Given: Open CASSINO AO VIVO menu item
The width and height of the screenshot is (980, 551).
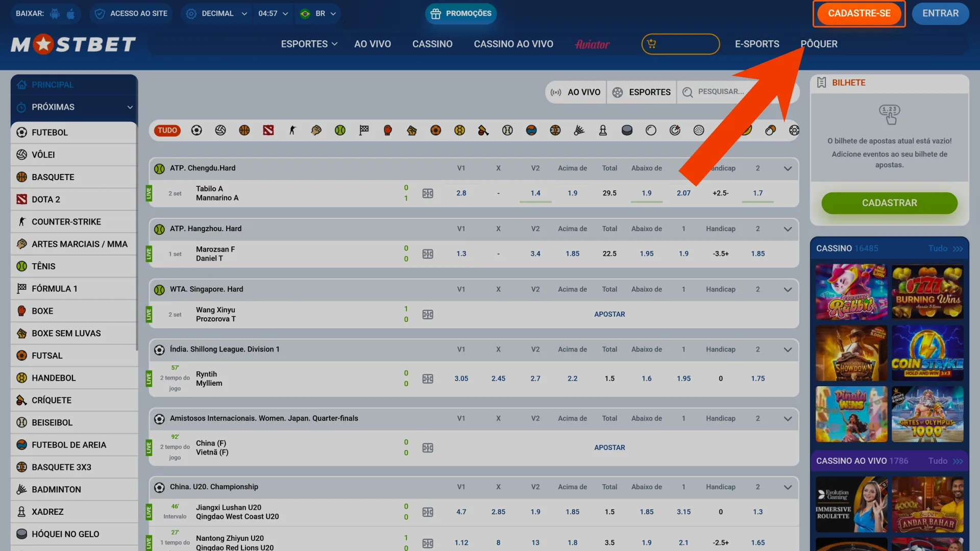Looking at the screenshot, I should tap(513, 44).
